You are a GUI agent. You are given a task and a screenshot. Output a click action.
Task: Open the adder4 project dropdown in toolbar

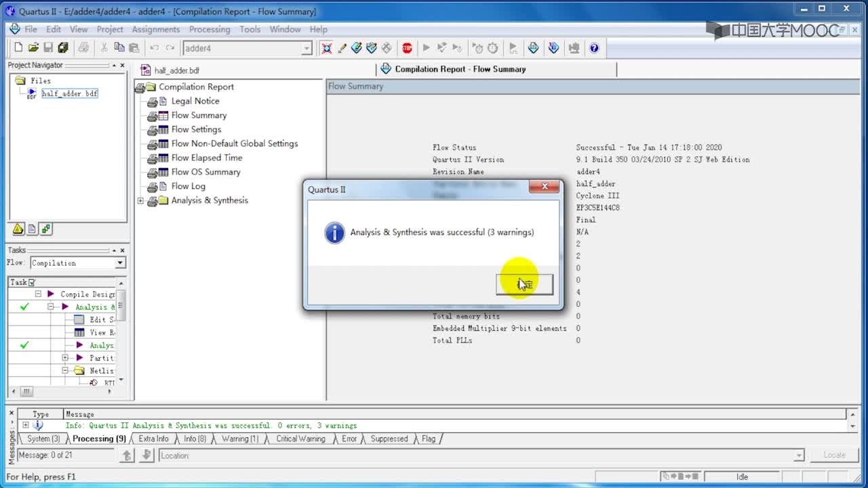pyautogui.click(x=307, y=48)
